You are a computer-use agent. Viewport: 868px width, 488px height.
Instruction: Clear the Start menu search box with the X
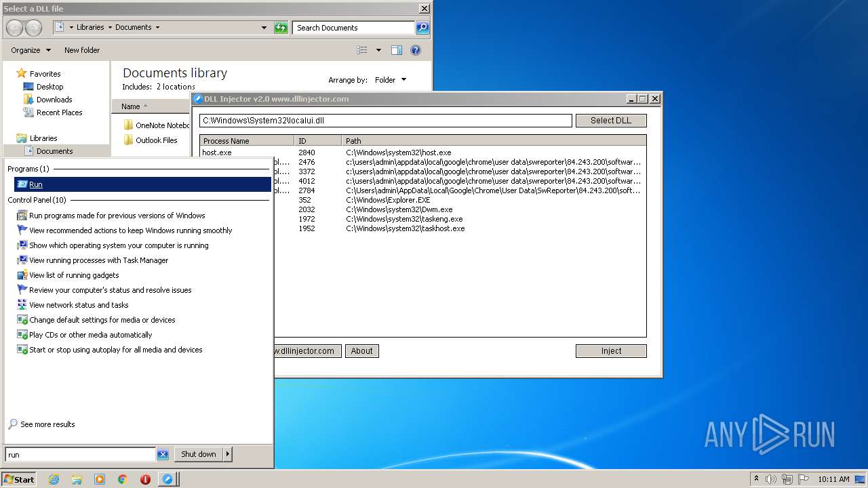[x=163, y=455]
